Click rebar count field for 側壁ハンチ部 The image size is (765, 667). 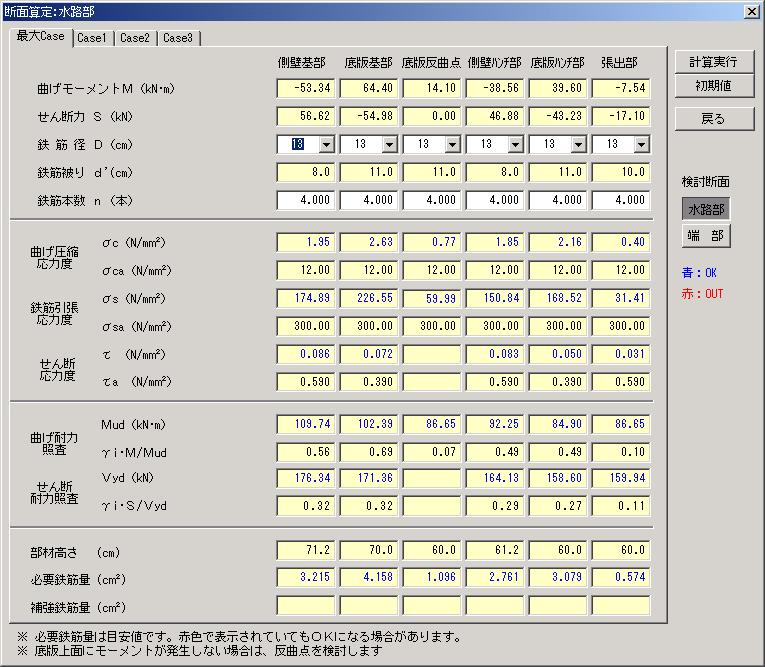495,200
